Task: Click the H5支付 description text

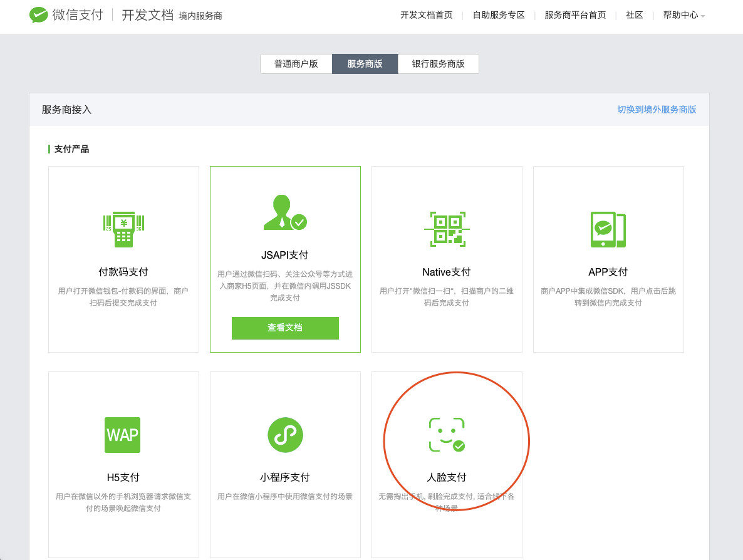Action: [123, 502]
